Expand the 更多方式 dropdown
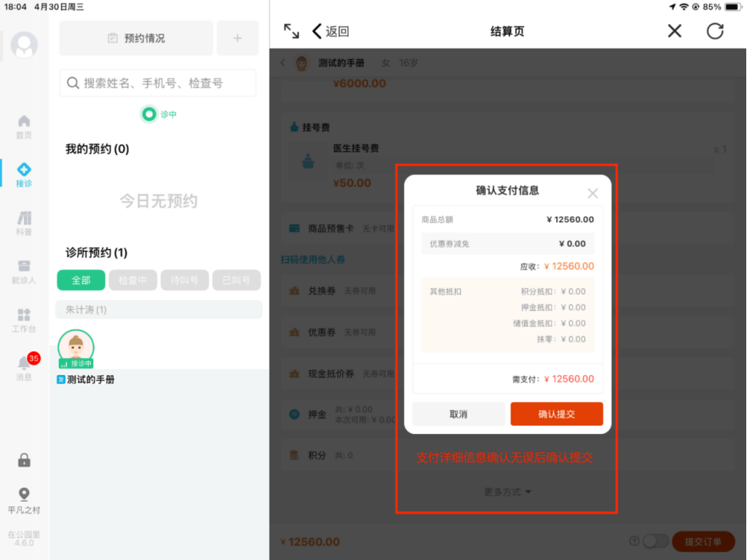Image resolution: width=747 pixels, height=560 pixels. 508,491
